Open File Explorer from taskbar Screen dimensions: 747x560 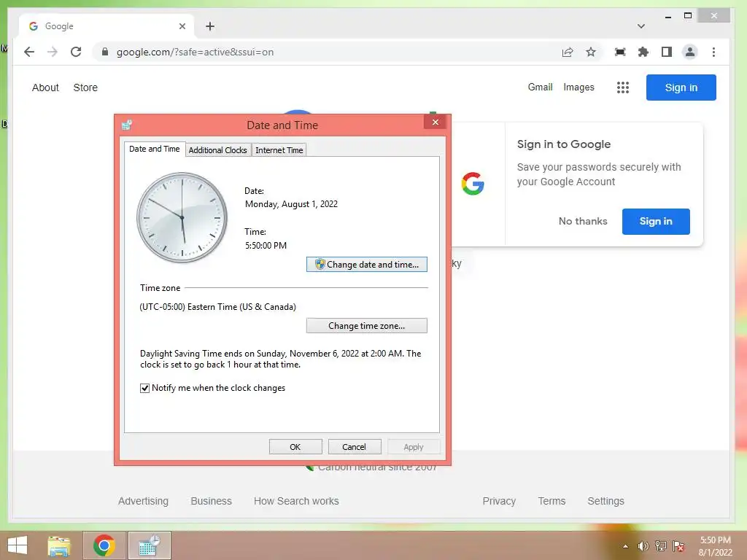point(59,545)
